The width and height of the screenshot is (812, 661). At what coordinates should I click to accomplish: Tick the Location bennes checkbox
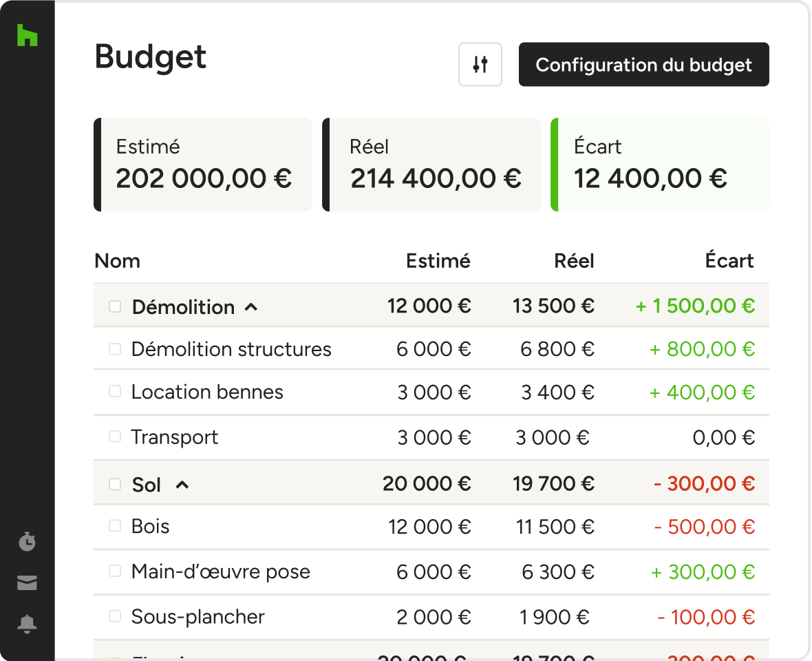click(115, 392)
